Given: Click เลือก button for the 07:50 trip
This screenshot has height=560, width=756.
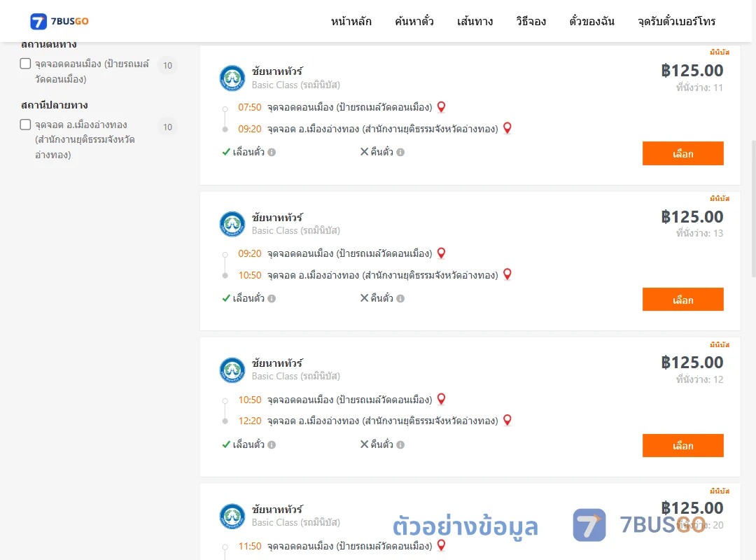Looking at the screenshot, I should [682, 153].
